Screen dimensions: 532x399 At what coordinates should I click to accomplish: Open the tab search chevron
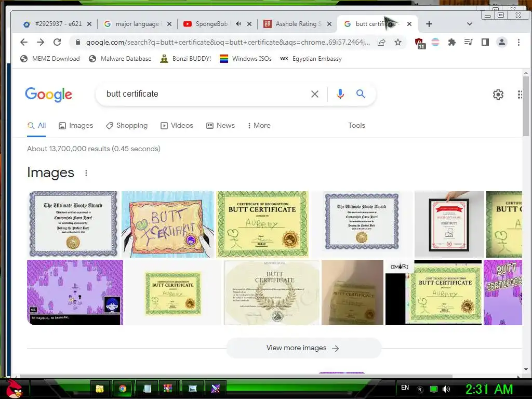pos(470,24)
